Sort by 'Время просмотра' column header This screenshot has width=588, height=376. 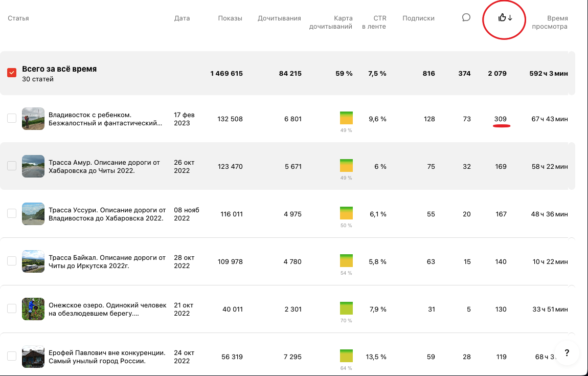(x=550, y=22)
